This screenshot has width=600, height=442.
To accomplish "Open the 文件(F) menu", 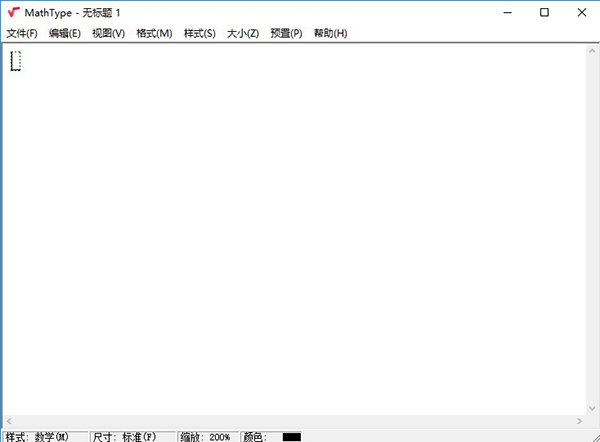I will coord(22,34).
